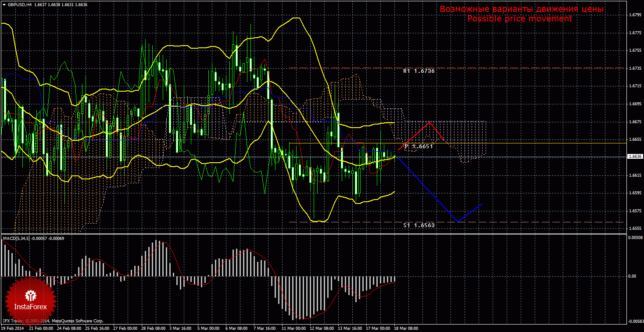Viewport: 644px width, 332px height.
Task: Click the 1.6735 price axis label
Action: (x=634, y=68)
